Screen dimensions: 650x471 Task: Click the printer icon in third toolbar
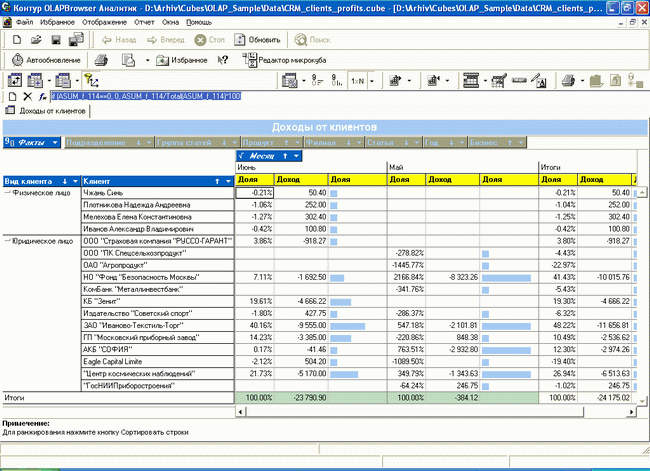[569, 80]
